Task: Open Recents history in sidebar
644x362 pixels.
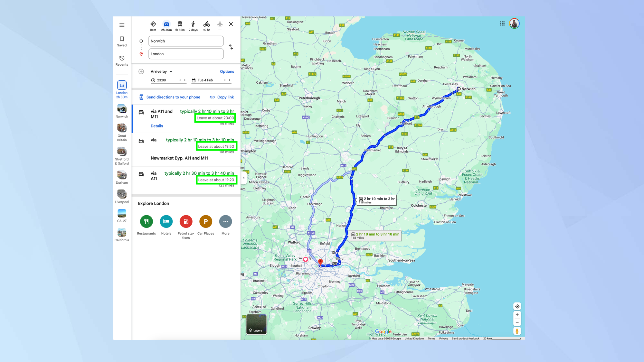Action: click(x=122, y=60)
